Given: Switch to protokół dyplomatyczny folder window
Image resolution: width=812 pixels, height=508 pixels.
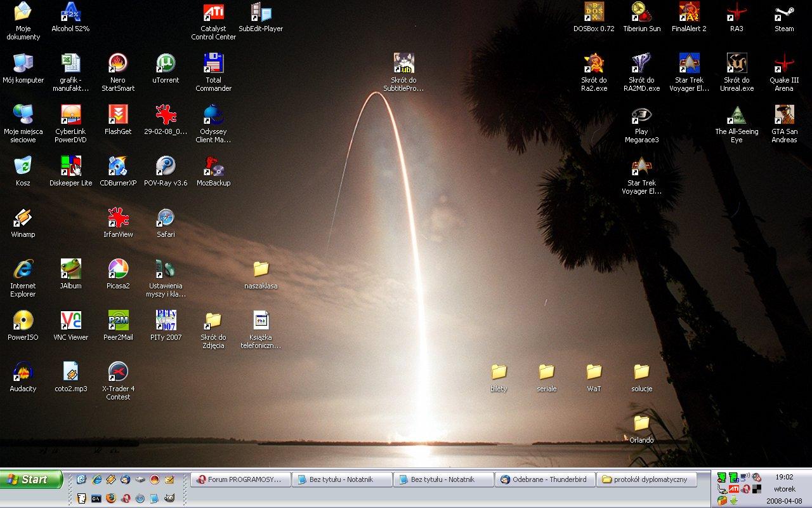Looking at the screenshot, I should (646, 479).
